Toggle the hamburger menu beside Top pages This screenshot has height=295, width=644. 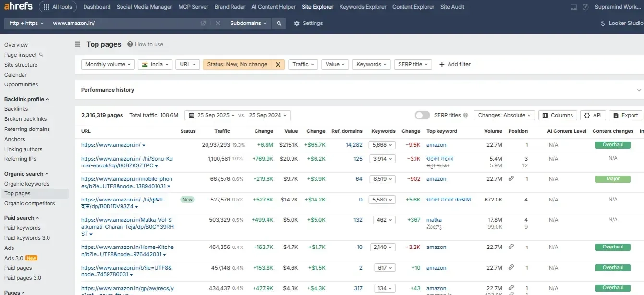(77, 44)
